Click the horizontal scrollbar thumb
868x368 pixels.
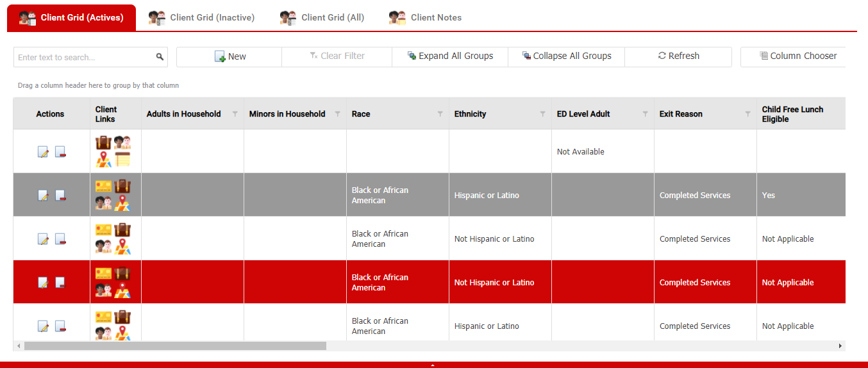point(175,346)
